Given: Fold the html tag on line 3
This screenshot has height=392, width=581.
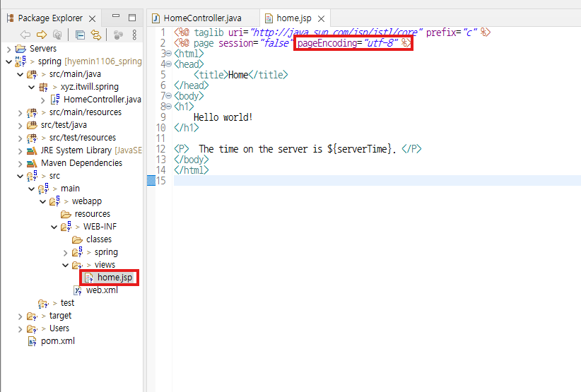Looking at the screenshot, I should [169, 54].
